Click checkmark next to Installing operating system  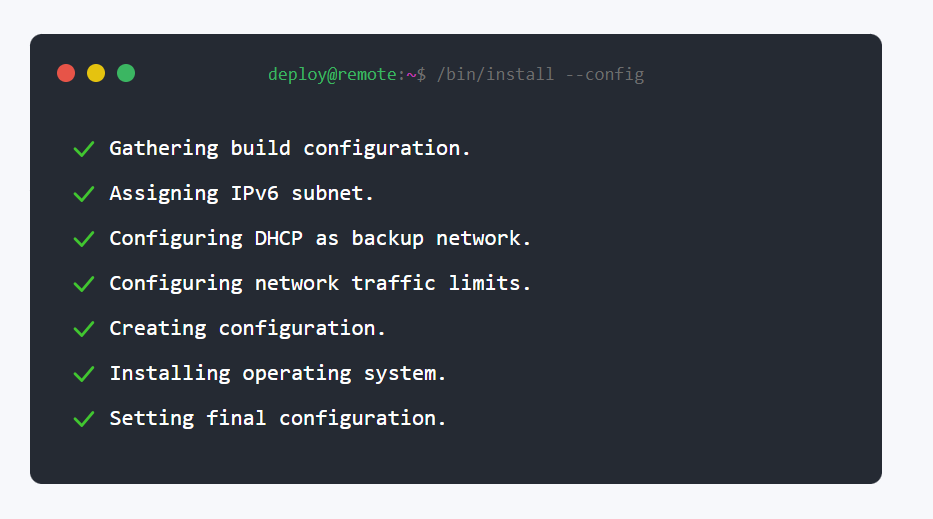click(x=84, y=374)
